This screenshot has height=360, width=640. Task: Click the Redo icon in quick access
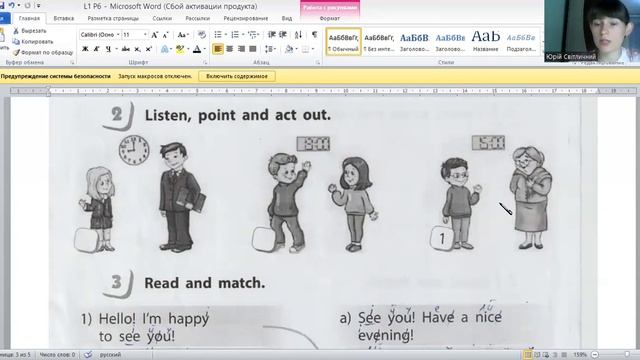27,6
